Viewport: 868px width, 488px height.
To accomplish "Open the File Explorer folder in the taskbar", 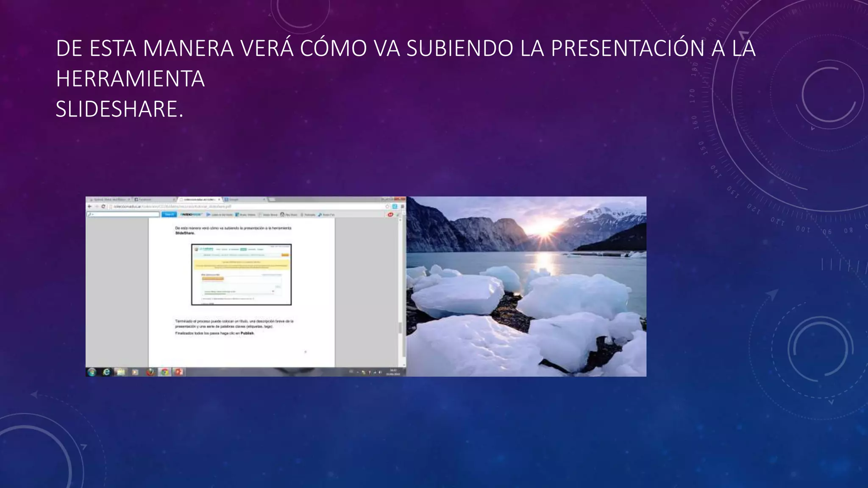I will tap(120, 372).
